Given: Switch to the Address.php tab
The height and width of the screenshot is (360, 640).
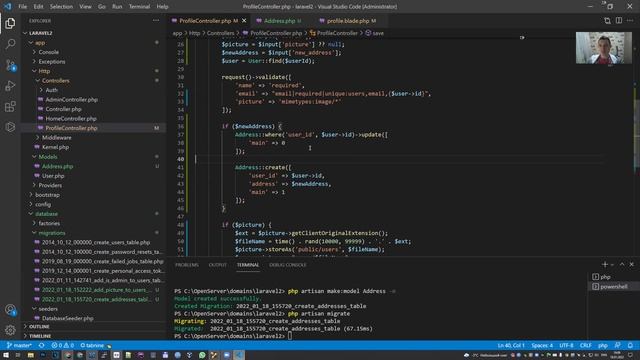Looking at the screenshot, I should point(279,20).
